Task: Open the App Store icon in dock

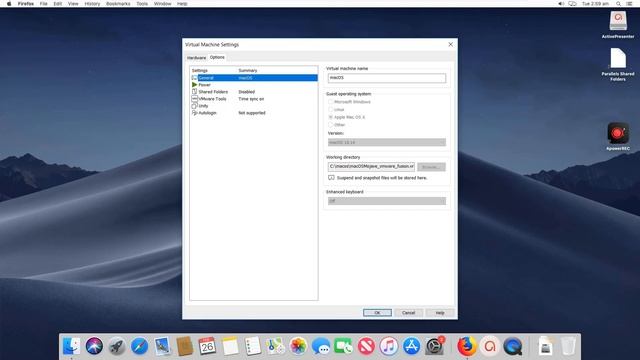Action: (x=411, y=346)
